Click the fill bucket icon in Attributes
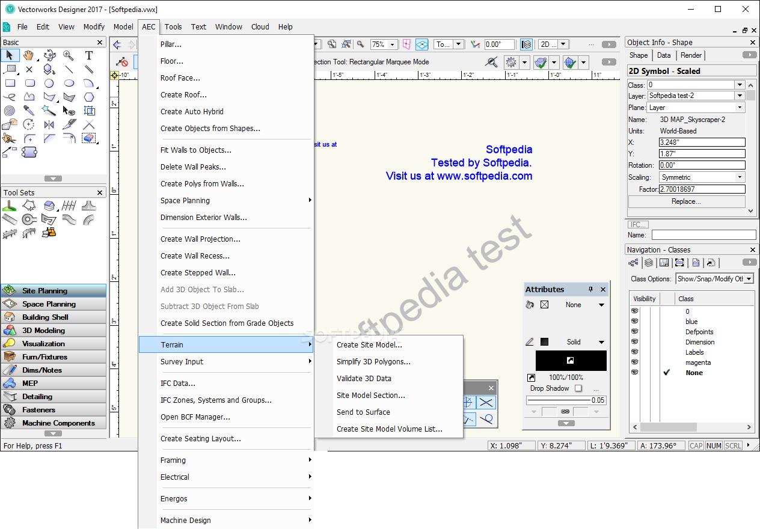Viewport: 760px width, 532px height. click(x=530, y=305)
